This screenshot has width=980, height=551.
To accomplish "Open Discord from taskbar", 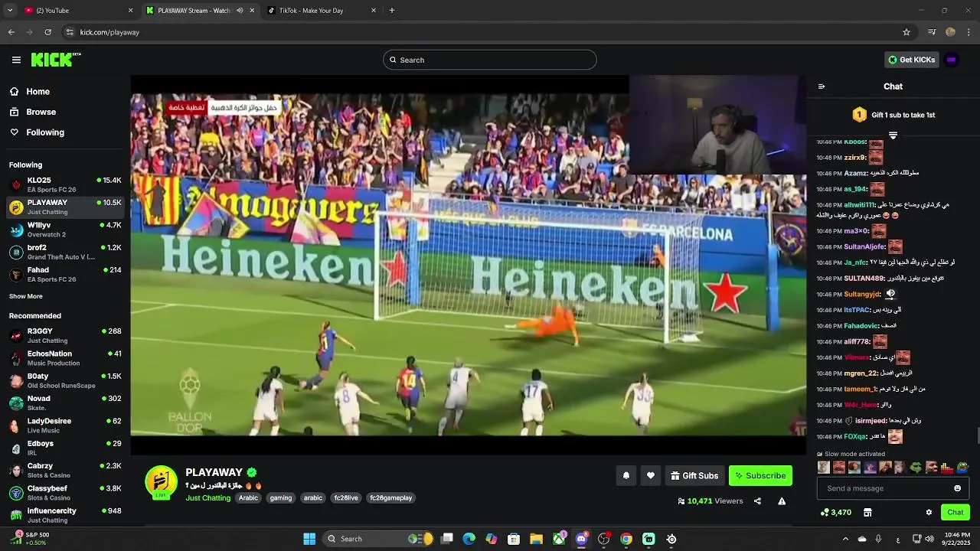I will click(x=581, y=539).
